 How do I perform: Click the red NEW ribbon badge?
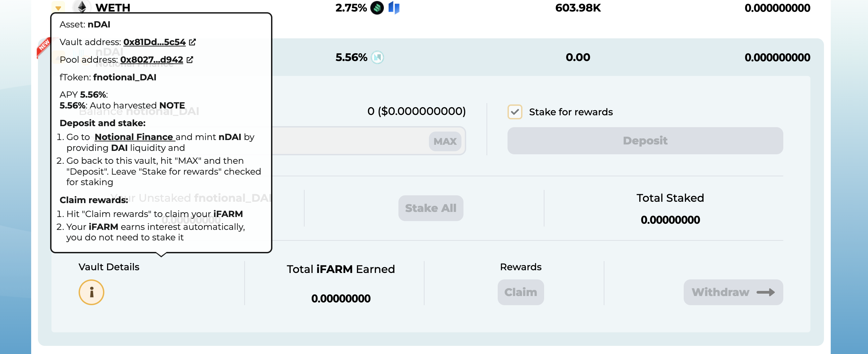point(44,47)
